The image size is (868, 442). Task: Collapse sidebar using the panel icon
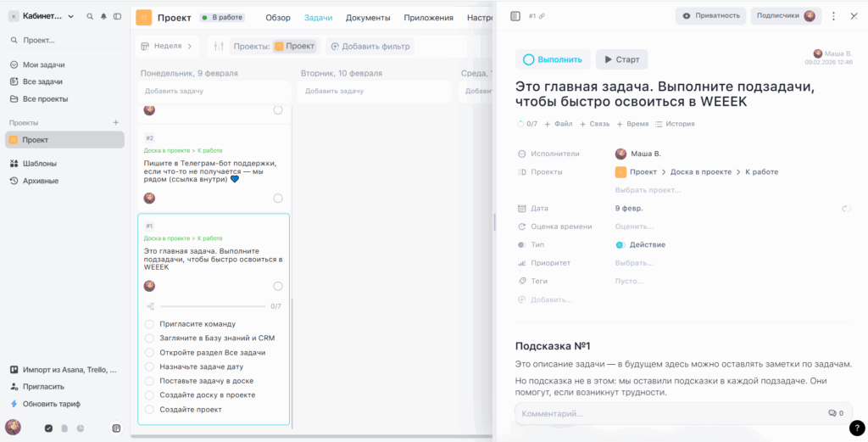[117, 17]
